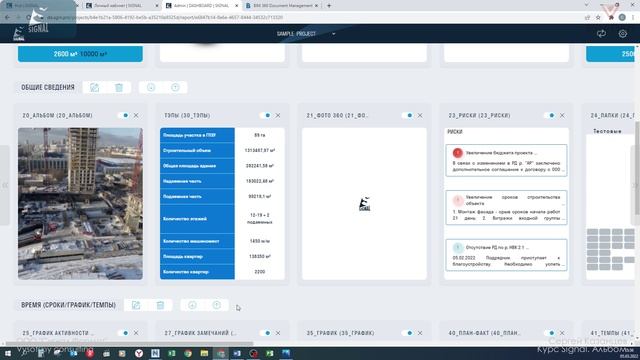Remove the 27_ГРАФИК ЗАМЕЧАНИЙ widget with X
The height and width of the screenshot is (360, 640).
tap(278, 333)
